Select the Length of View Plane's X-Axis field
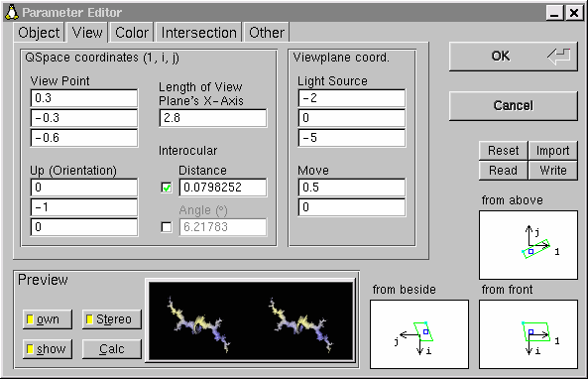The height and width of the screenshot is (379, 588). tap(213, 118)
